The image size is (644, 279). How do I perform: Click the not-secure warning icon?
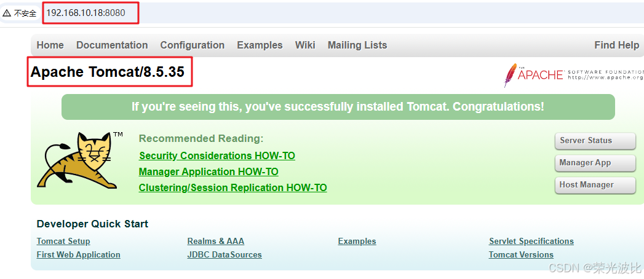tap(7, 13)
